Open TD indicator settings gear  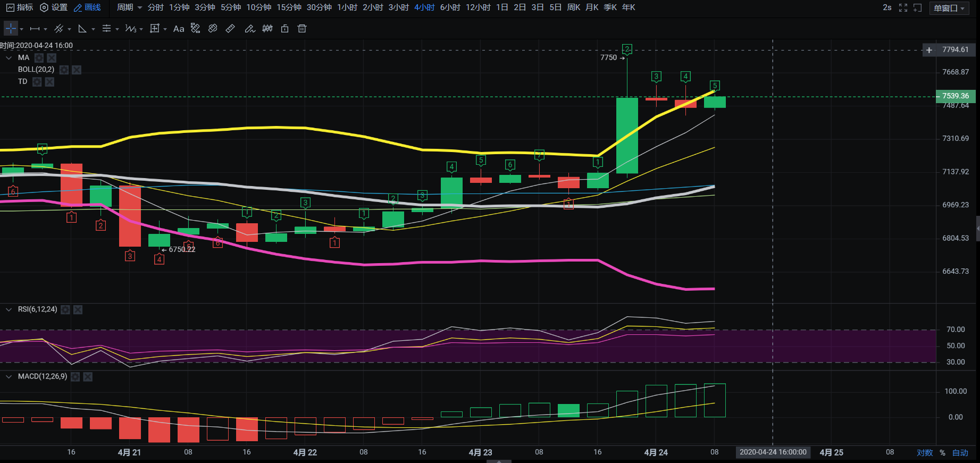pos(37,82)
